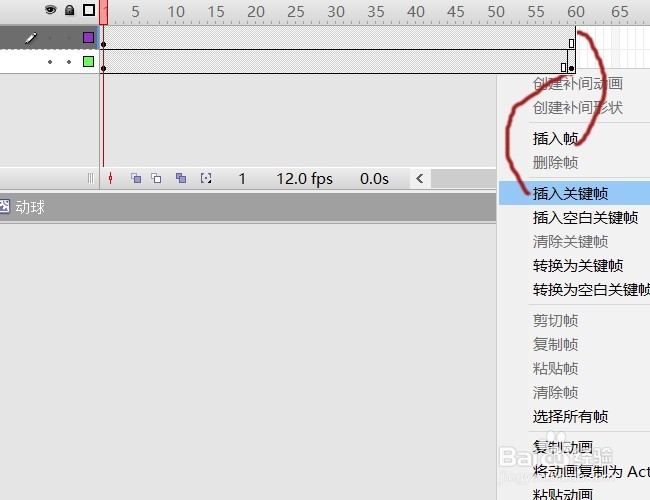Image resolution: width=650 pixels, height=500 pixels.
Task: Choose 转换为空白关键帧 from context menu
Action: click(592, 289)
